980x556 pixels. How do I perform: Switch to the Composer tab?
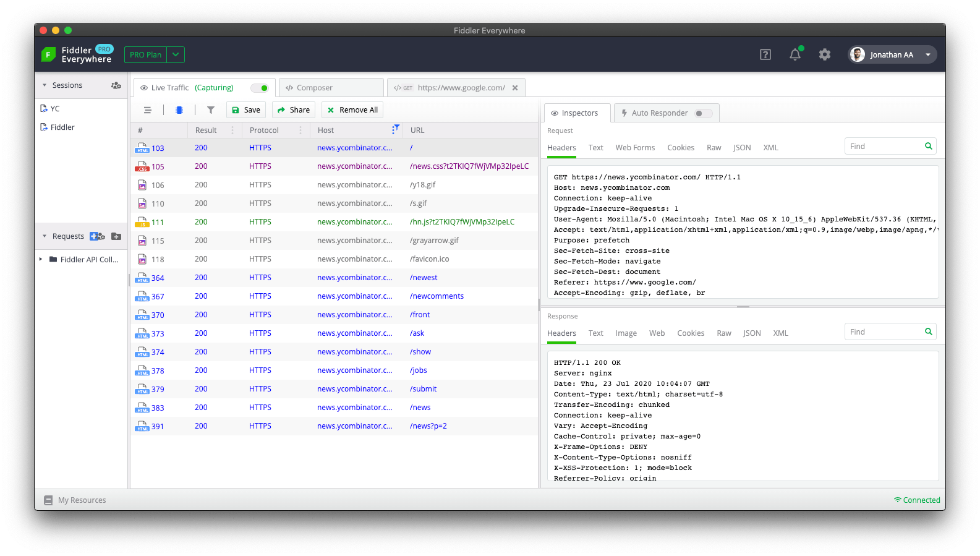pos(331,88)
